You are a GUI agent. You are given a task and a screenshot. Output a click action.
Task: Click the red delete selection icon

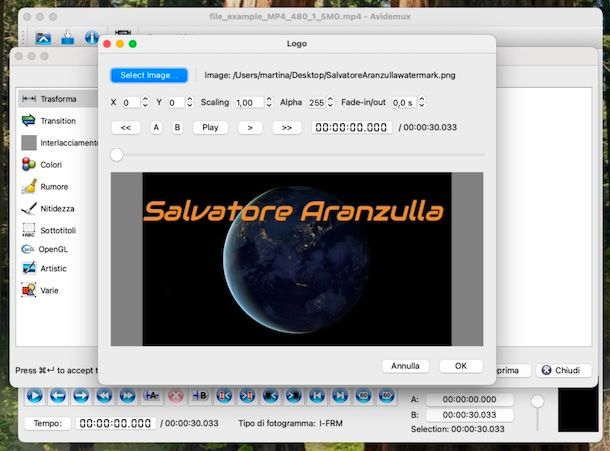click(x=175, y=396)
